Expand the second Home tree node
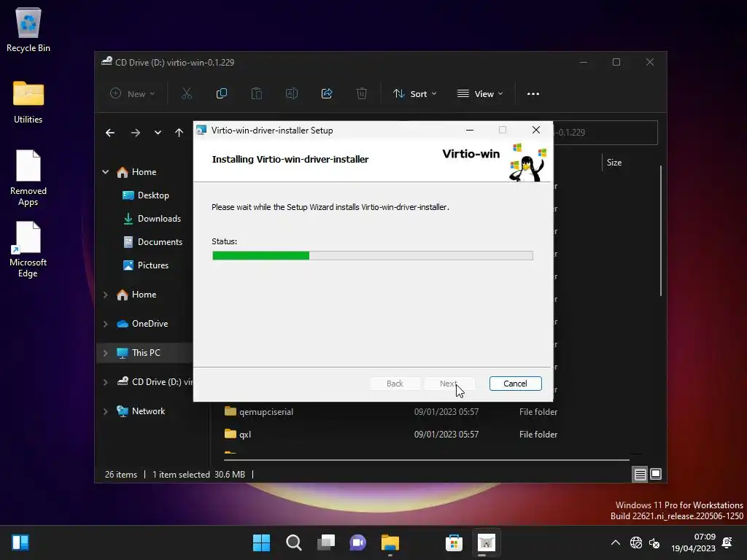 point(105,295)
